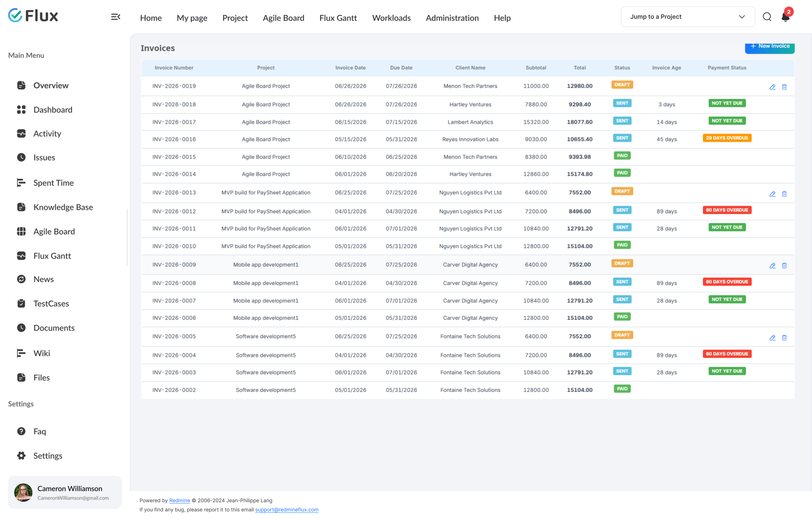The width and height of the screenshot is (812, 519).
Task: Click the Due Date column header
Action: click(x=401, y=68)
